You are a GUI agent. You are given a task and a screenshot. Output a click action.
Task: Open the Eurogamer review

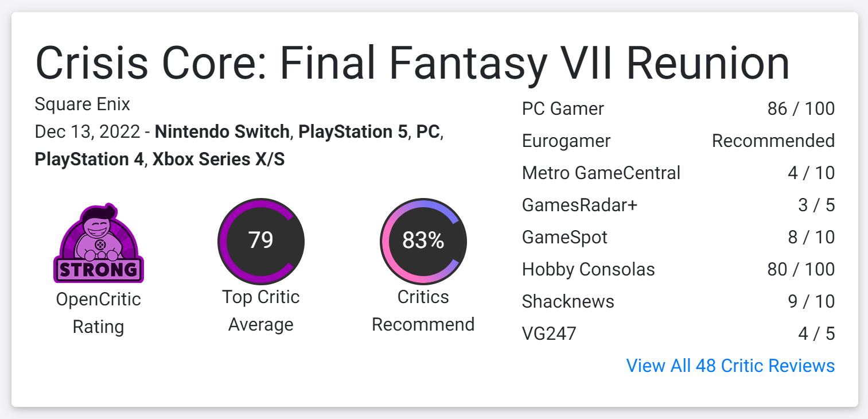566,141
